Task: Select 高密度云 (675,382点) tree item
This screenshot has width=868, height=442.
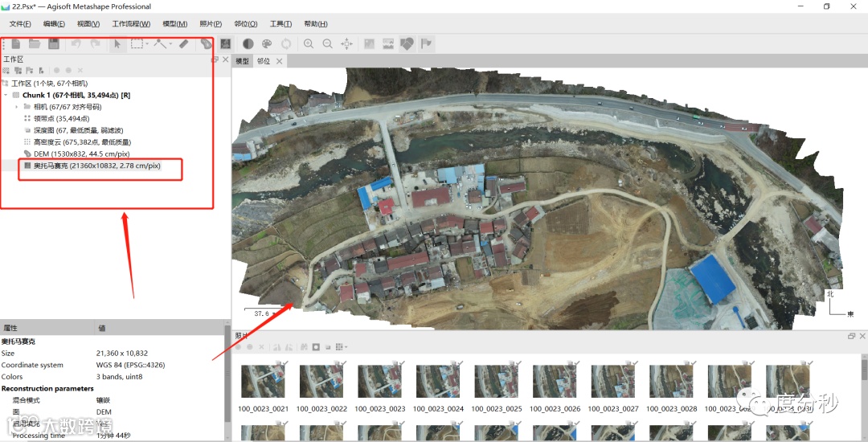Action: tap(82, 142)
